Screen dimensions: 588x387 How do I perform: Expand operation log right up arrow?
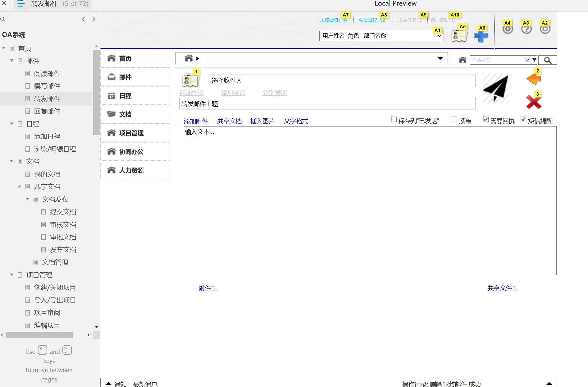(x=549, y=384)
